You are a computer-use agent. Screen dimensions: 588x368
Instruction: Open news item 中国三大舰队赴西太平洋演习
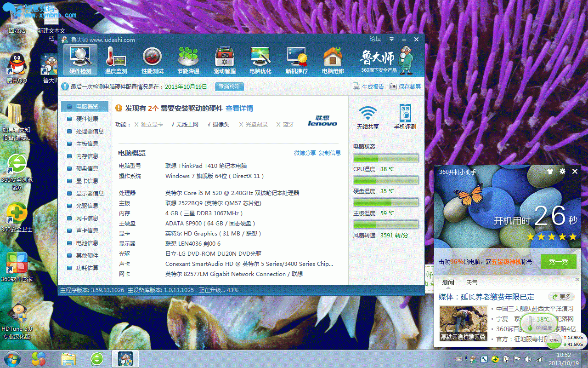coord(535,308)
